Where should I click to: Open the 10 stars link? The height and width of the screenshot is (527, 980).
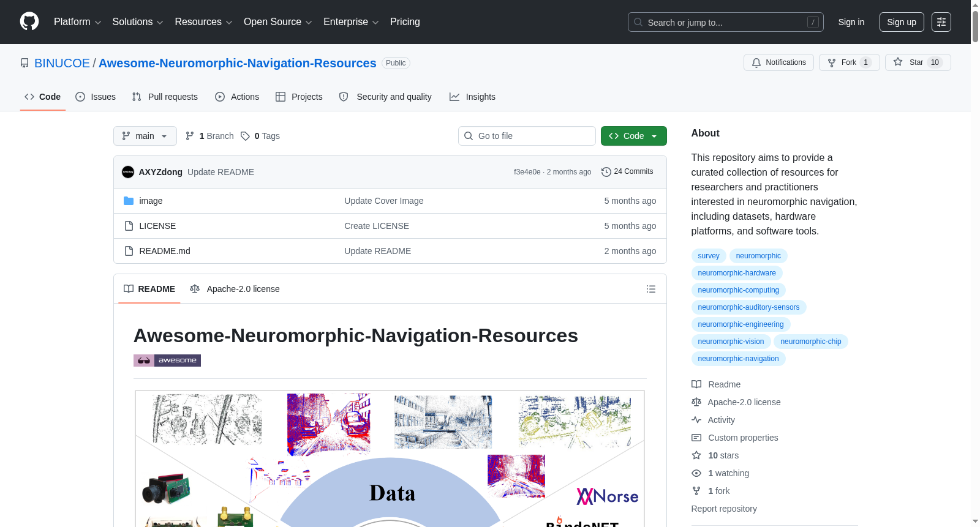tap(715, 455)
